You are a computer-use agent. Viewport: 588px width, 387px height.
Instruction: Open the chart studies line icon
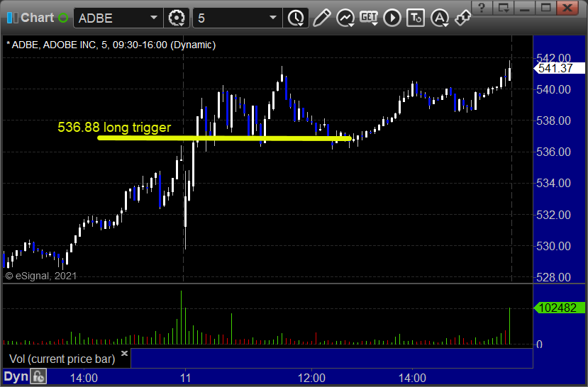(x=345, y=18)
